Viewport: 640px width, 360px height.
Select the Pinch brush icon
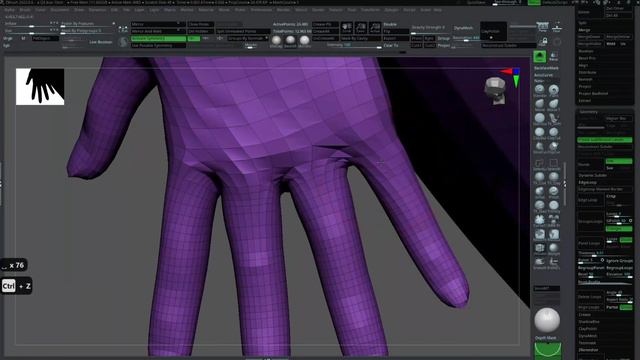click(553, 191)
